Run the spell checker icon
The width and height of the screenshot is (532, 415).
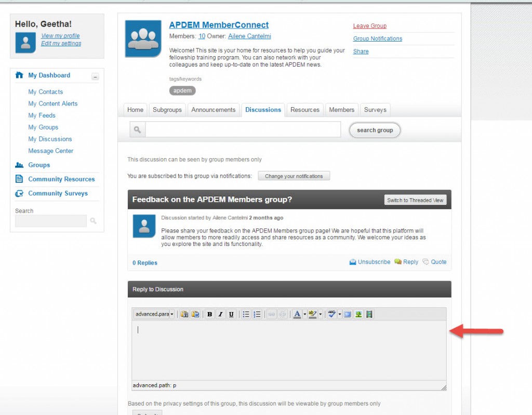pos(332,314)
